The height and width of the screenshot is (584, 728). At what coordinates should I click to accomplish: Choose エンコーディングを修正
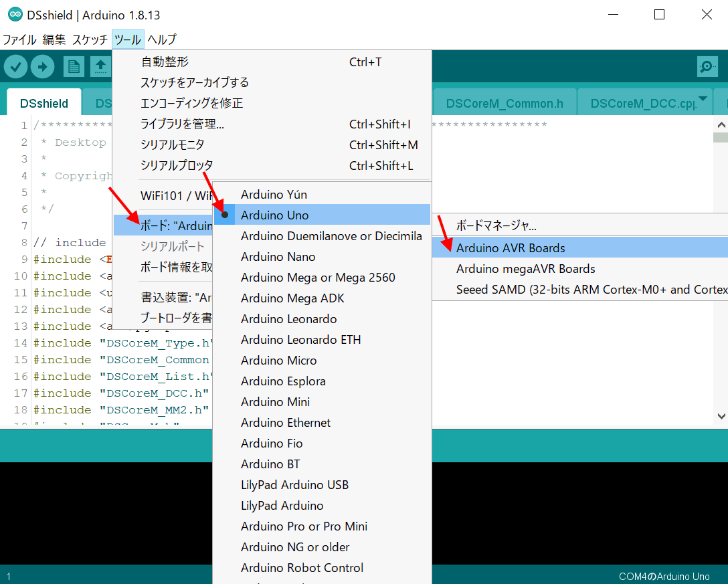coord(272,103)
